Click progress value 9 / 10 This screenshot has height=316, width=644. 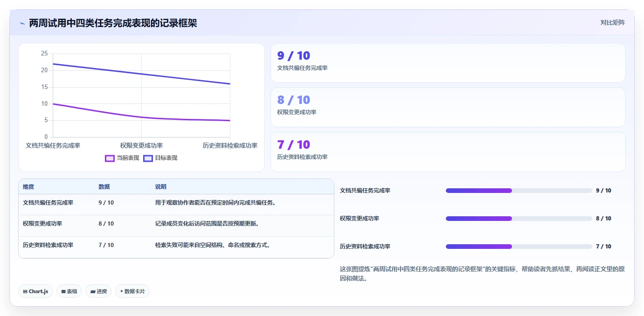(603, 191)
